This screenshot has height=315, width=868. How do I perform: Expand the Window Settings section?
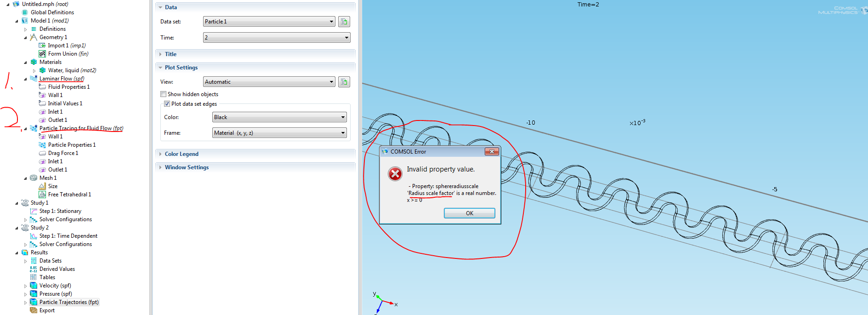(187, 167)
